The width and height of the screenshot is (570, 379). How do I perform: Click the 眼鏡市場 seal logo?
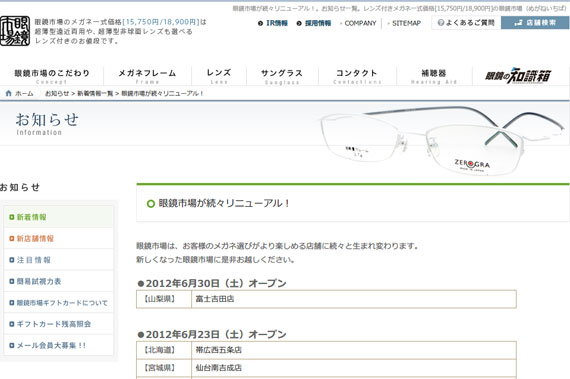[x=15, y=31]
